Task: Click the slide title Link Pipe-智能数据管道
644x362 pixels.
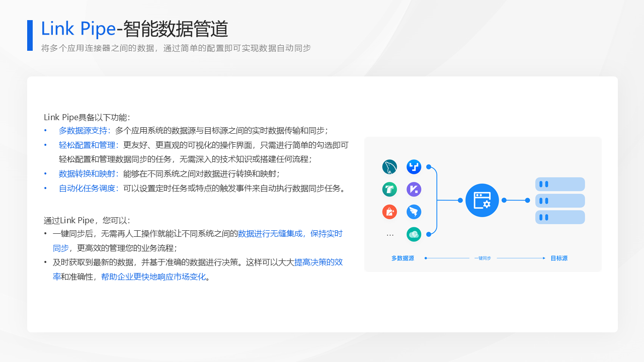Action: click(134, 29)
